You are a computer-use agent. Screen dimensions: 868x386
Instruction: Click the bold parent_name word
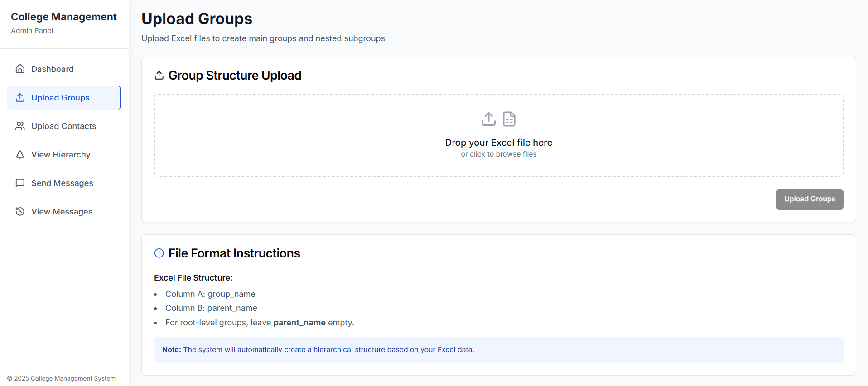[x=299, y=323]
